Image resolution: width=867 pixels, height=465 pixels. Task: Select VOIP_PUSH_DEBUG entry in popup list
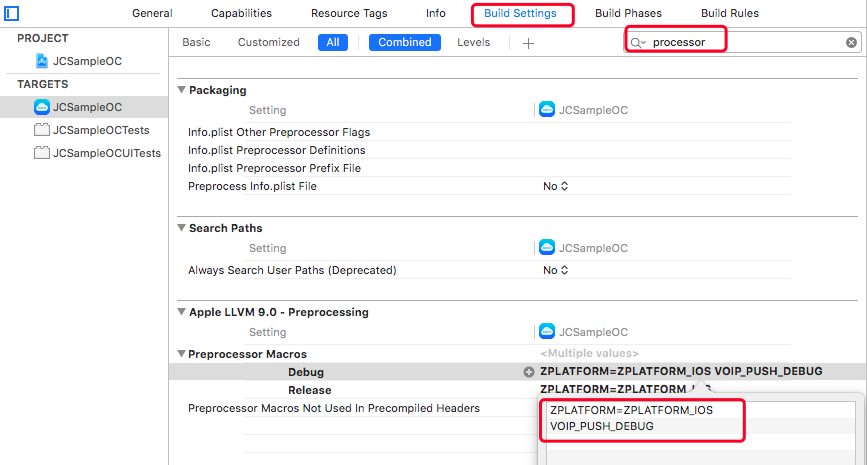(x=602, y=426)
